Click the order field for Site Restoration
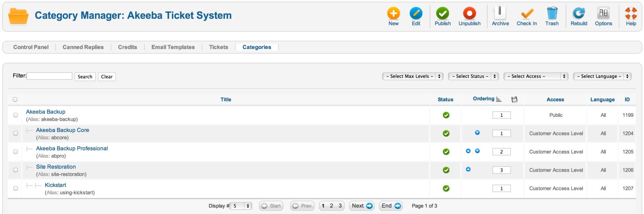Viewport: 644px width, 214px height. (x=502, y=170)
